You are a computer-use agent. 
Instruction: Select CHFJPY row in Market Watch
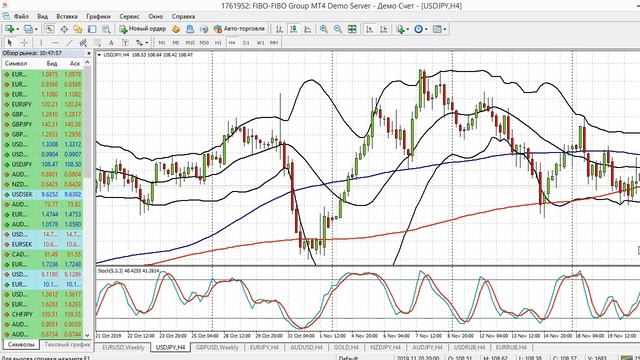pyautogui.click(x=42, y=314)
